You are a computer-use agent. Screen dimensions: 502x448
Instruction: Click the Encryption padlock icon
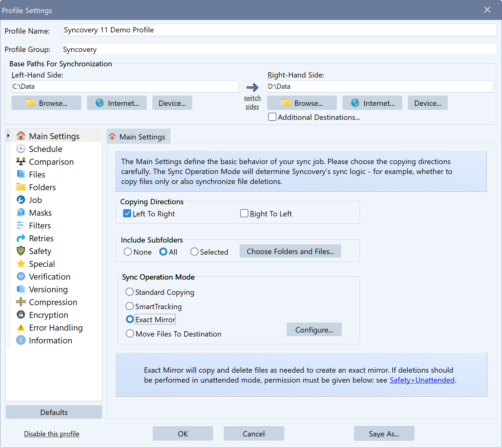click(x=20, y=315)
